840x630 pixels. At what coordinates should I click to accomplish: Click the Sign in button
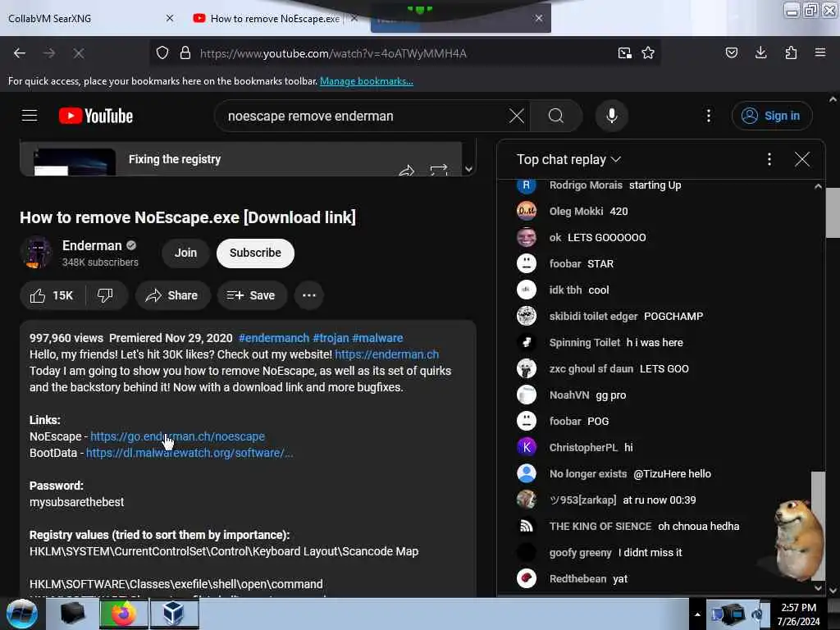click(x=772, y=116)
